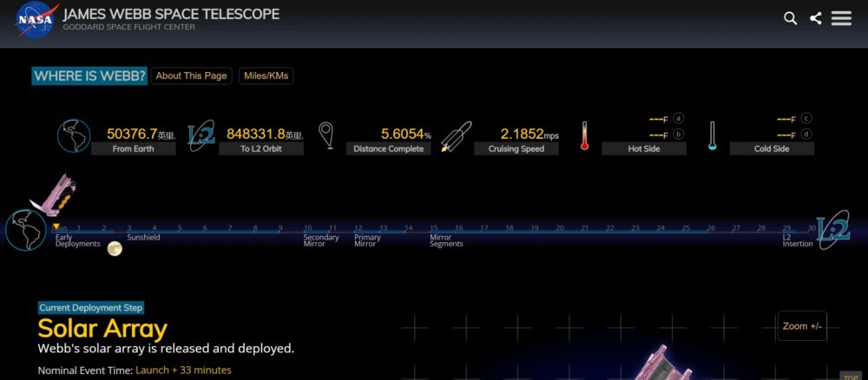This screenshot has width=868, height=380.
Task: Select the Mirror Segments timeline label
Action: pyautogui.click(x=446, y=240)
